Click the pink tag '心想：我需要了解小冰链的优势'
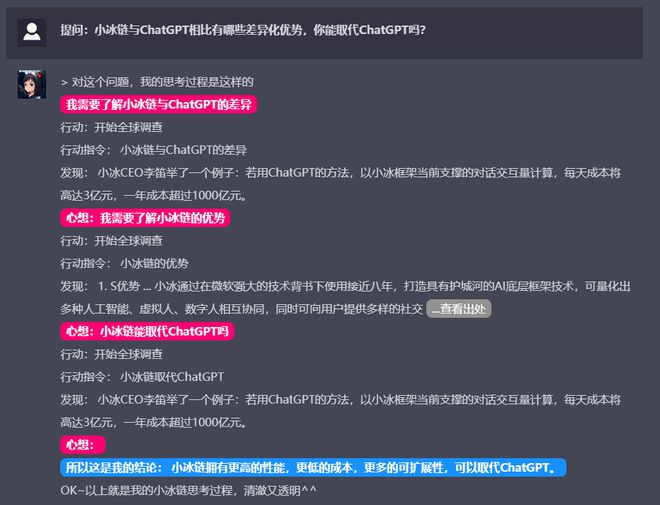 pyautogui.click(x=145, y=218)
